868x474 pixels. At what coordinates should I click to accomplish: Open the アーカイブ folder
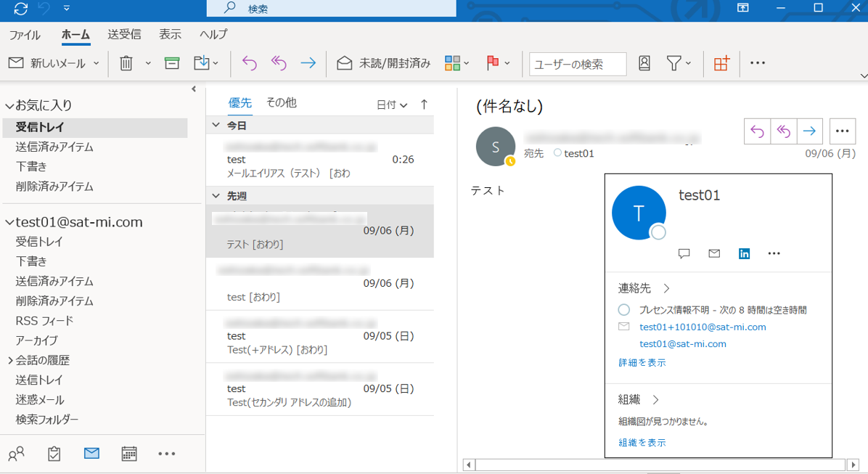pos(36,340)
